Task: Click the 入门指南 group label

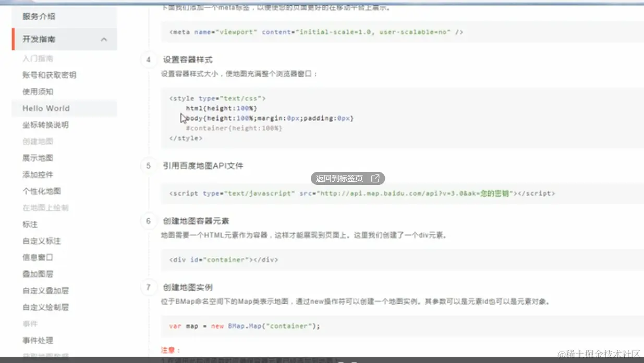Action: (38, 58)
